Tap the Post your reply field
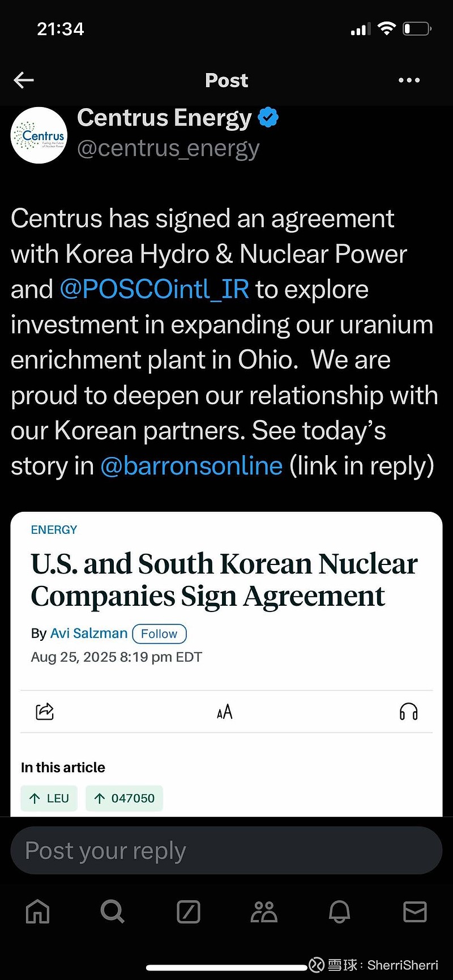This screenshot has height=980, width=453. point(226,850)
